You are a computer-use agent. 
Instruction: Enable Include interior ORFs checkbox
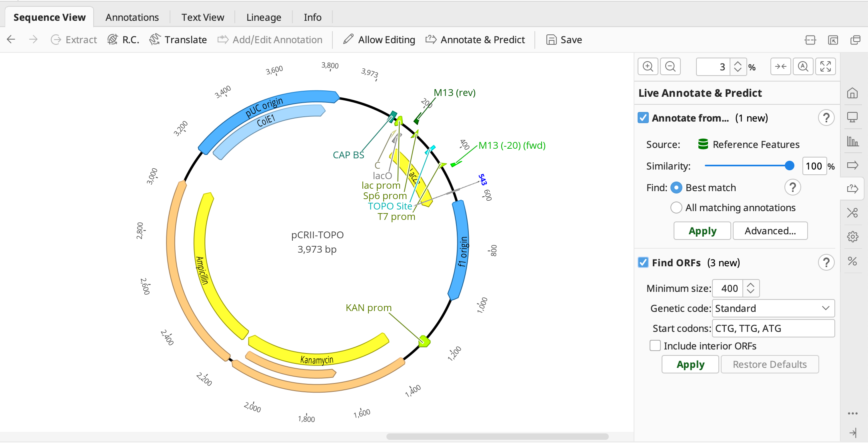pyautogui.click(x=655, y=345)
